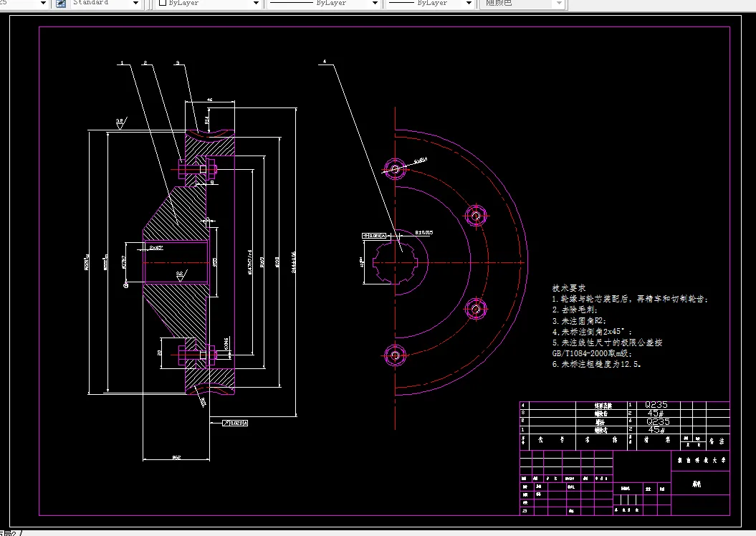Select the 备注 header cell in title block

tap(716, 441)
